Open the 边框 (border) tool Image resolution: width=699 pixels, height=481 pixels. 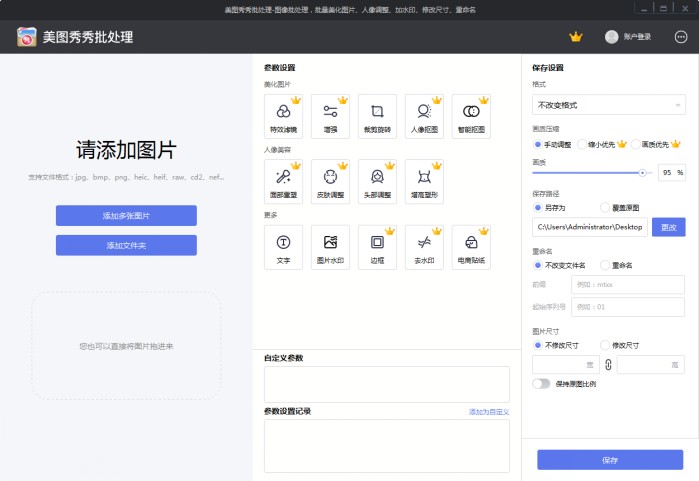coord(377,247)
